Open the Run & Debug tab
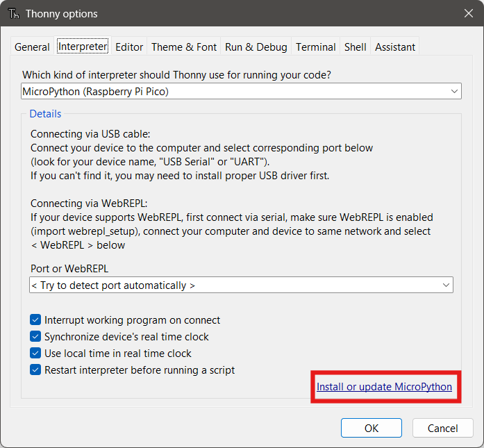 pyautogui.click(x=256, y=47)
